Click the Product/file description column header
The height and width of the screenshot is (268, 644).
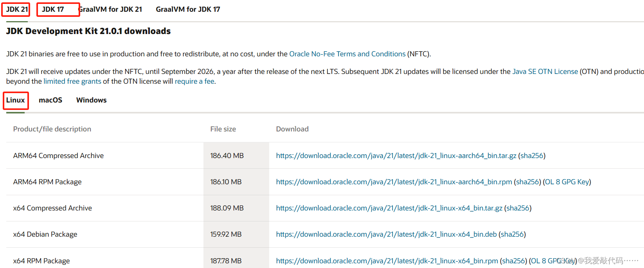tap(52, 129)
